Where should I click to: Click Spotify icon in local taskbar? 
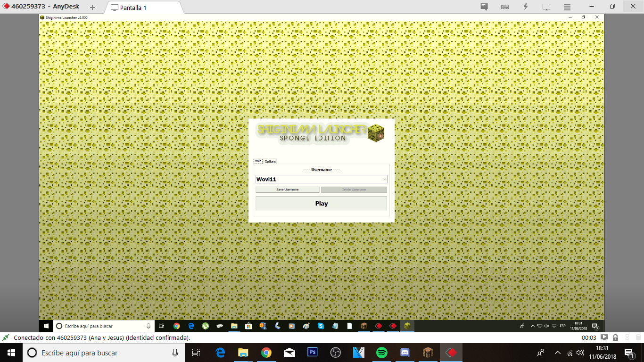pos(382,353)
